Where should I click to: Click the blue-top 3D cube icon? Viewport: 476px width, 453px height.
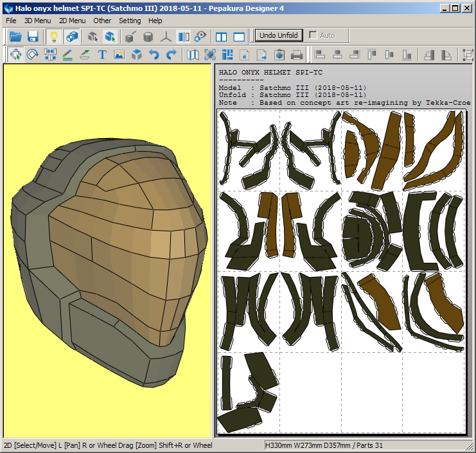tap(137, 55)
